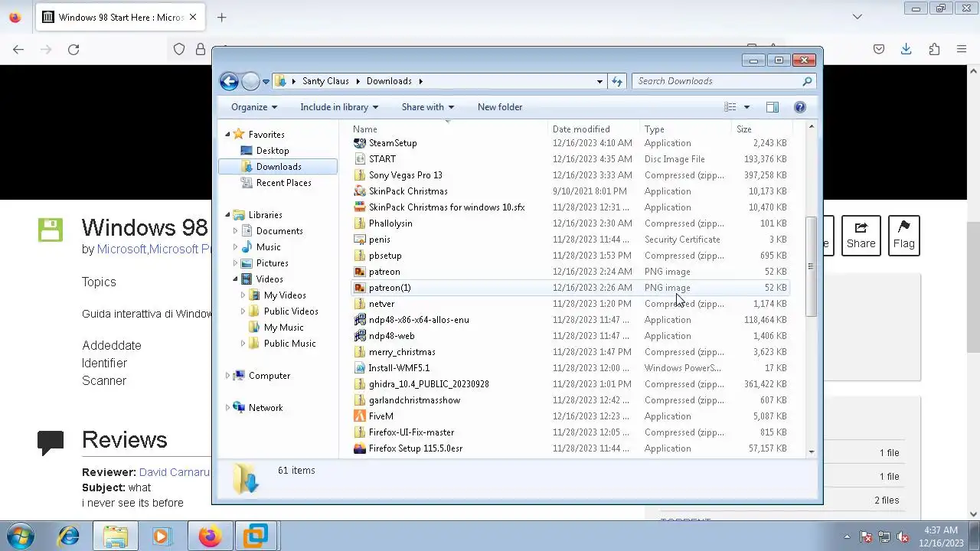Open the Organize dropdown menu
Screen dimensions: 980x551
tap(253, 107)
